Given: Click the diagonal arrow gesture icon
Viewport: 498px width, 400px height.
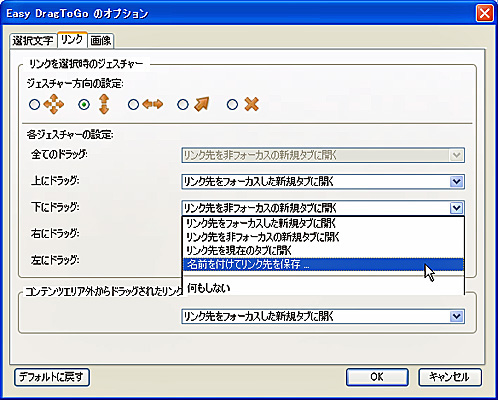Looking at the screenshot, I should 202,104.
